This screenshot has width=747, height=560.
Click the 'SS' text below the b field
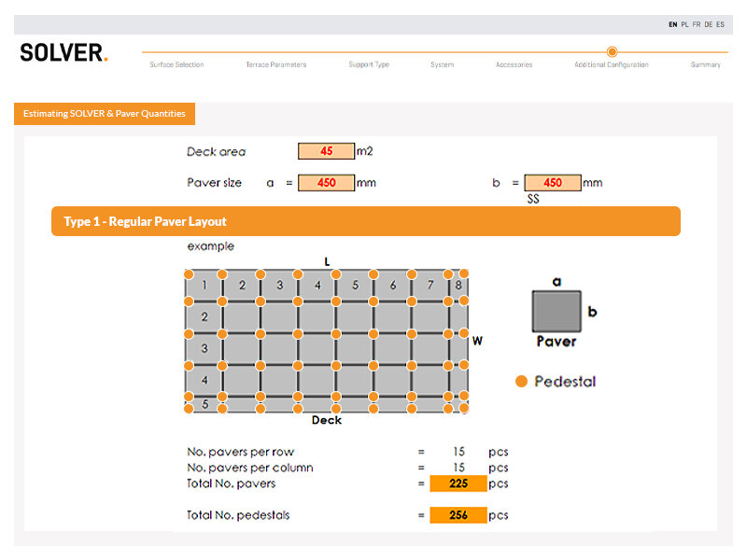533,199
